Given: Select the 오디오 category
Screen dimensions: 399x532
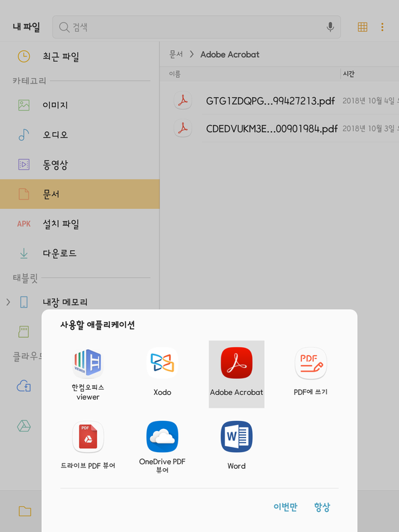Looking at the screenshot, I should coord(80,135).
